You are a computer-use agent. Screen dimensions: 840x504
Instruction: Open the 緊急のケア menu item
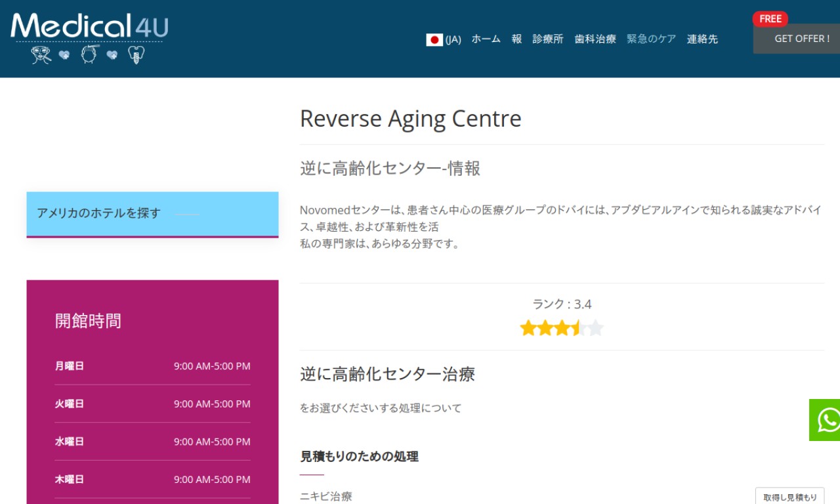click(x=652, y=39)
